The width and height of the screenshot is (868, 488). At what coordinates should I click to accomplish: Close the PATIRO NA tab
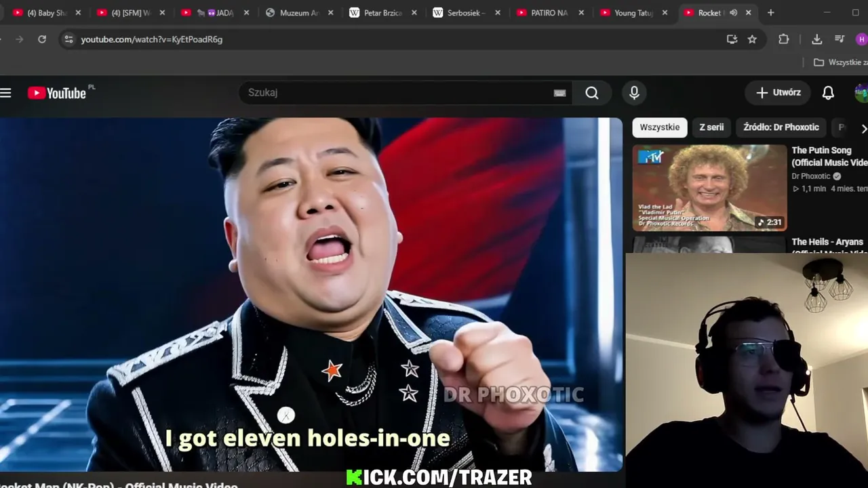pyautogui.click(x=581, y=13)
